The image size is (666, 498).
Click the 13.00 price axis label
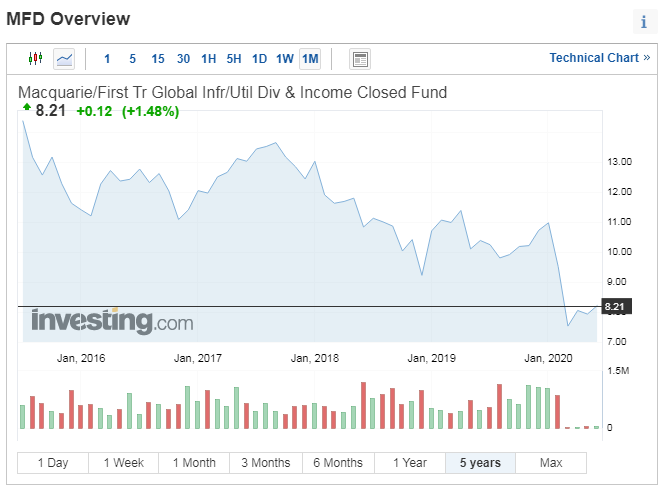pos(620,161)
